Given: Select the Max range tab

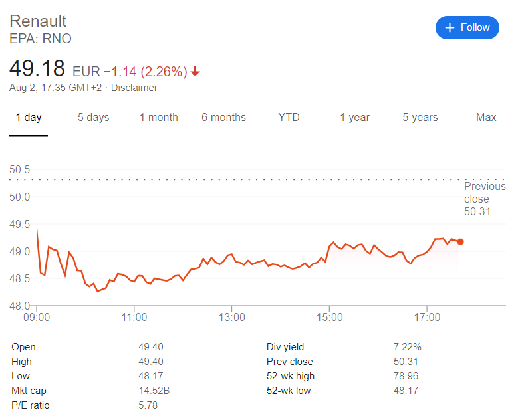Looking at the screenshot, I should (486, 118).
